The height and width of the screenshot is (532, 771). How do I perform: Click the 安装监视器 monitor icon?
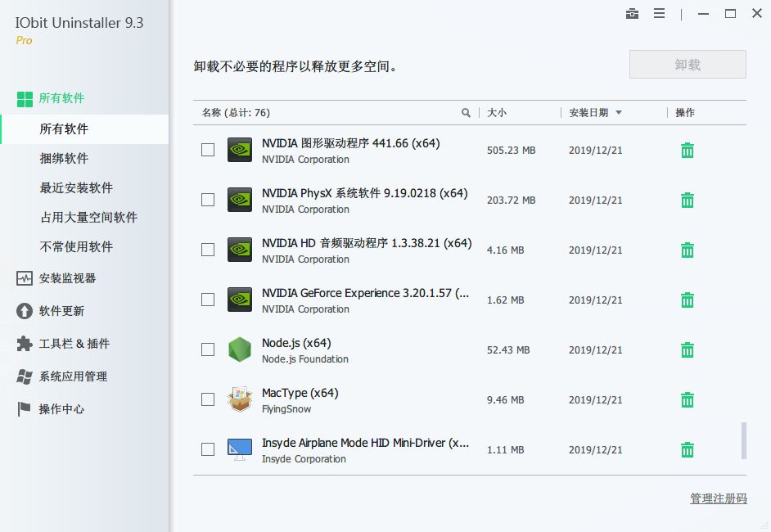(25, 278)
